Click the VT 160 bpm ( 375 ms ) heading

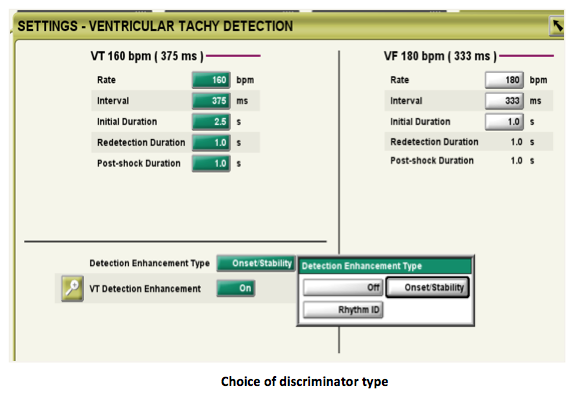click(147, 56)
